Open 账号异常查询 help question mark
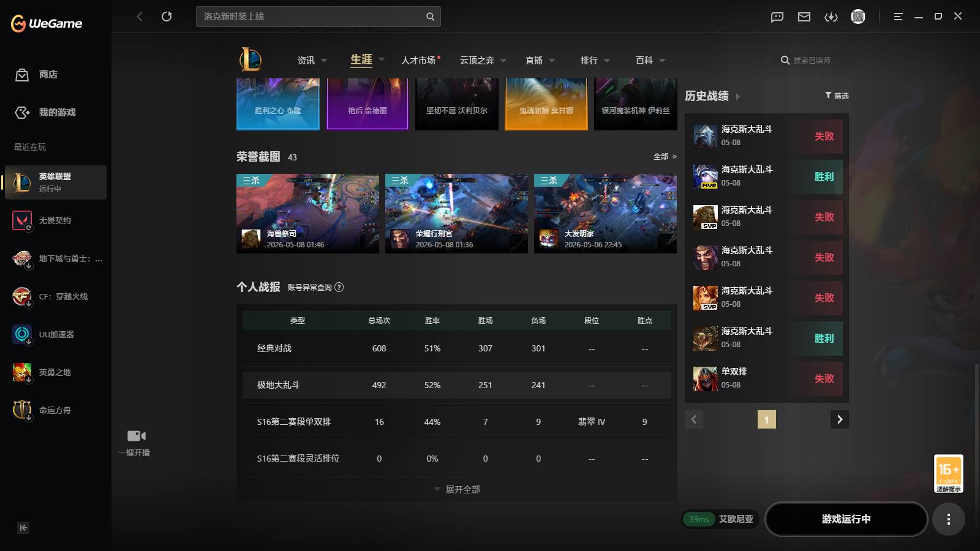 click(339, 287)
